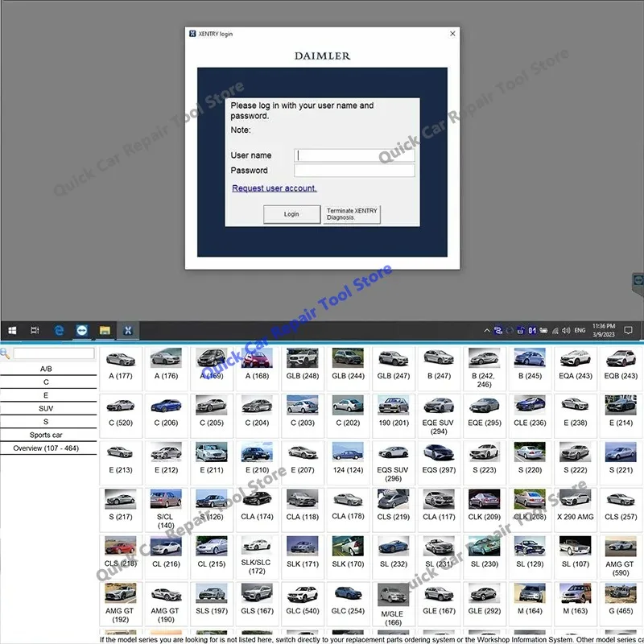The height and width of the screenshot is (644, 644).
Task: Open the notification center icon
Action: [x=628, y=331]
